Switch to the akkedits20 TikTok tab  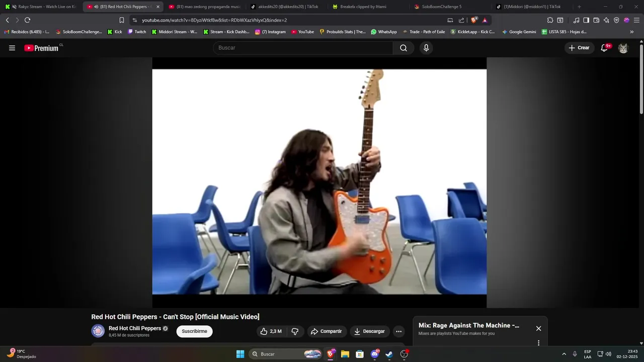[287, 7]
